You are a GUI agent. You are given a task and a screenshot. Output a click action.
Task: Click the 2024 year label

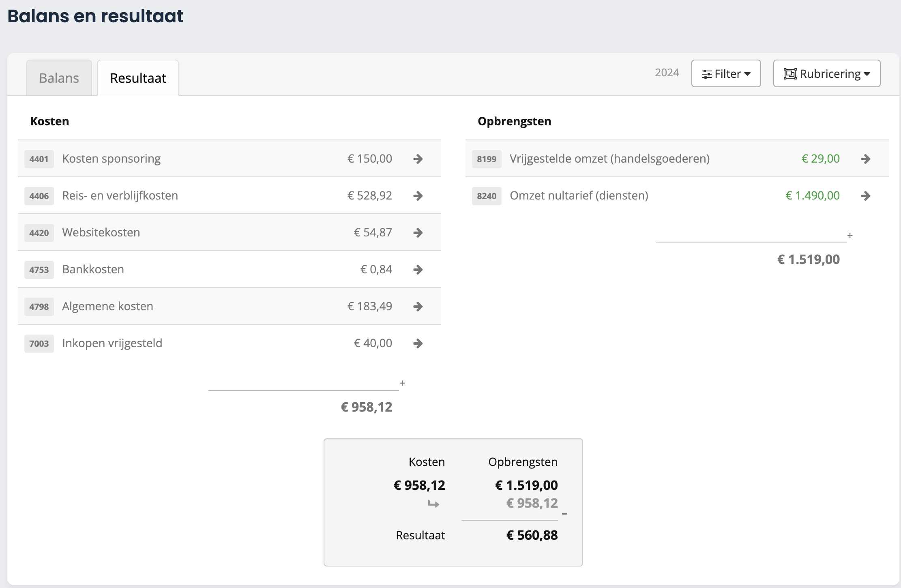coord(667,73)
